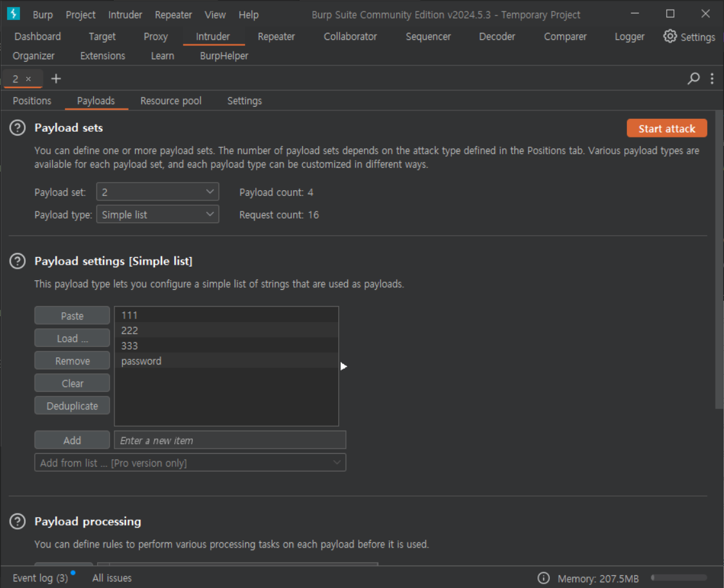Open help for Payload settings Simple list
Image resolution: width=724 pixels, height=588 pixels.
click(17, 262)
